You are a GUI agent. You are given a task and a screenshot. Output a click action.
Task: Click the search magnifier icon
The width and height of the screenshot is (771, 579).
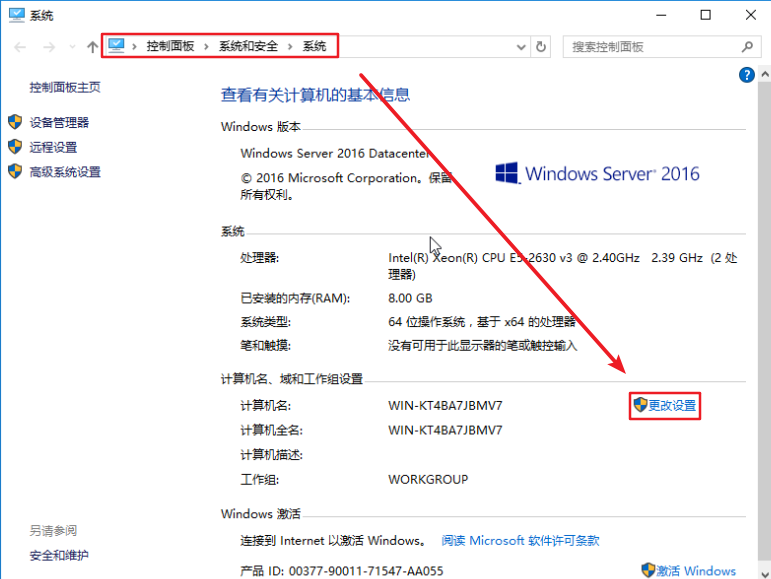click(747, 47)
